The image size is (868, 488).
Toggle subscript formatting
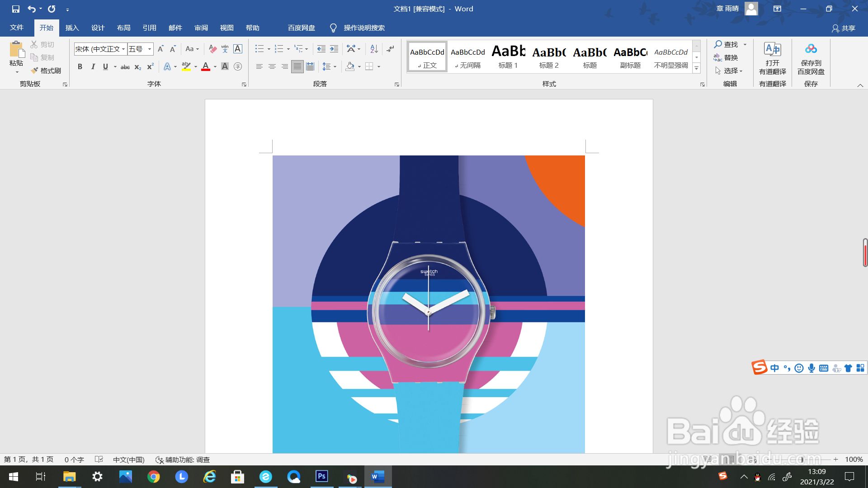coord(138,67)
